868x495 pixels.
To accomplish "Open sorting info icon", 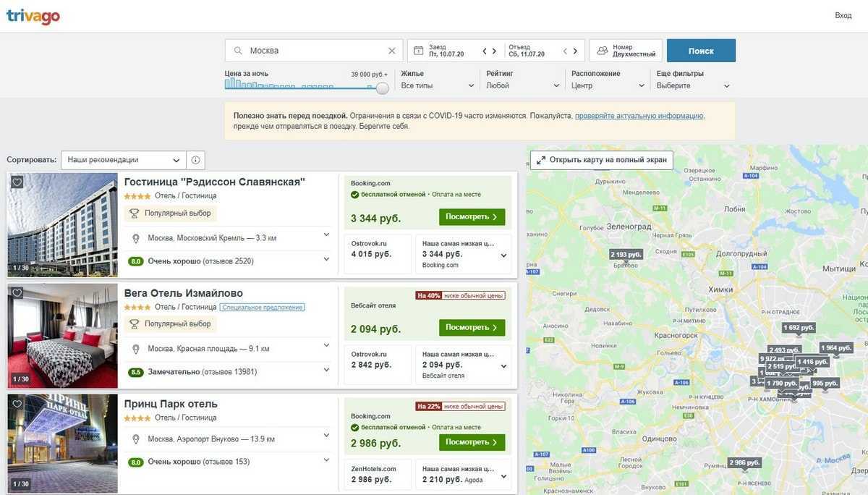I will (195, 160).
